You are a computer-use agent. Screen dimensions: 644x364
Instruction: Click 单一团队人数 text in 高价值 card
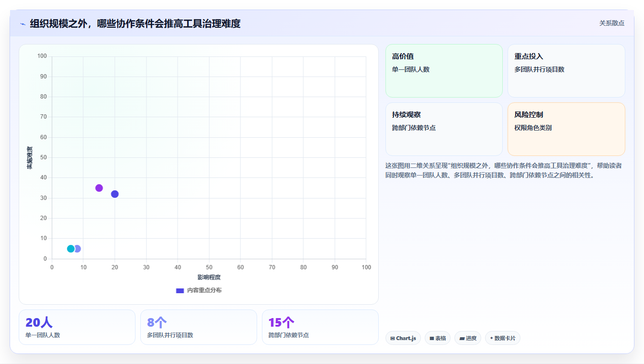tap(411, 69)
